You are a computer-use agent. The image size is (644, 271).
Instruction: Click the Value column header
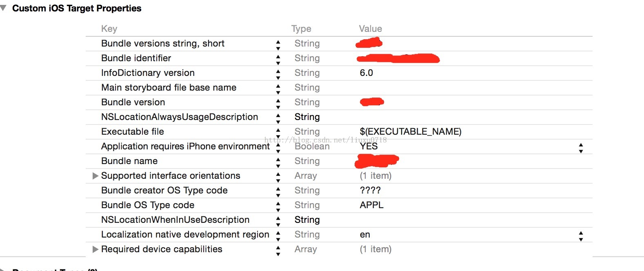point(370,29)
